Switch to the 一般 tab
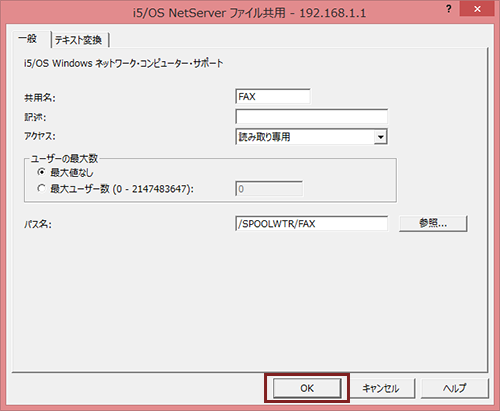Viewport: 500px width, 411px height. click(28, 39)
